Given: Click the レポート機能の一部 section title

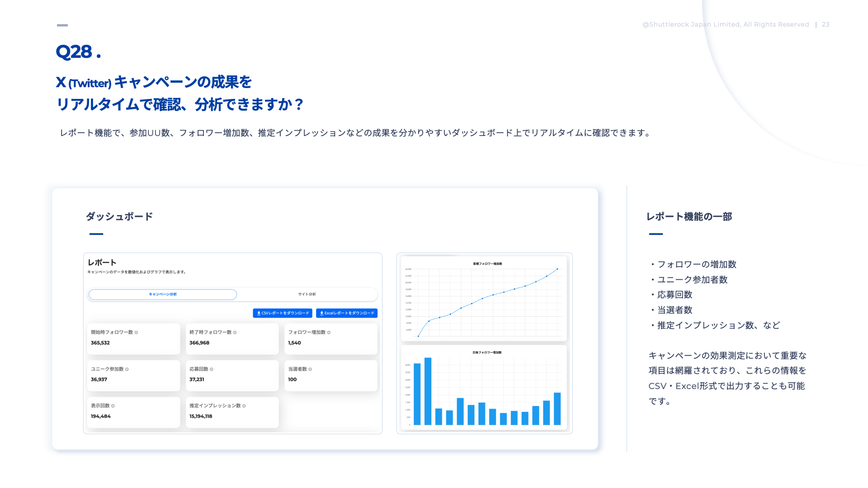Looking at the screenshot, I should 689,217.
